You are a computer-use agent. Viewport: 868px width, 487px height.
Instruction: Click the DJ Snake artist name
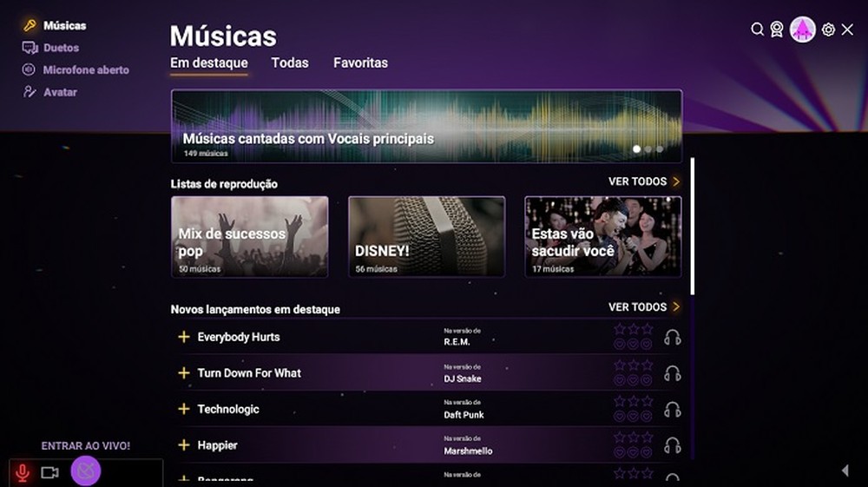(463, 378)
